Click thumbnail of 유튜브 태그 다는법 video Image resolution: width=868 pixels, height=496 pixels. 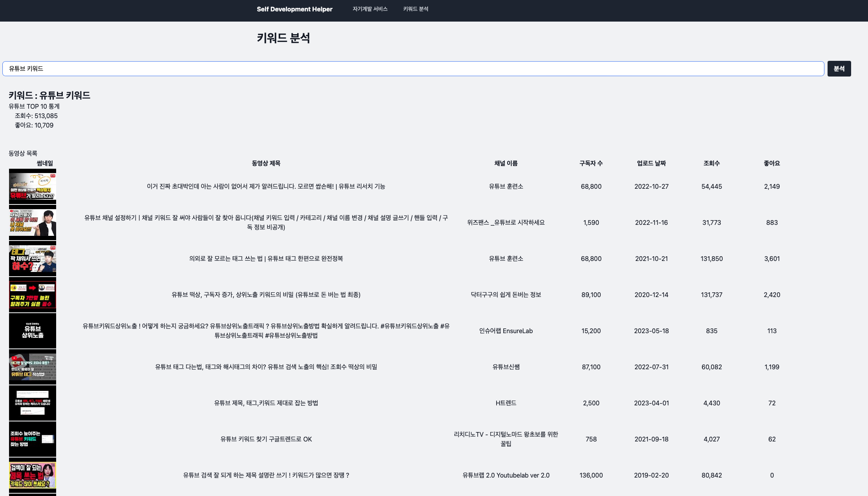point(33,367)
